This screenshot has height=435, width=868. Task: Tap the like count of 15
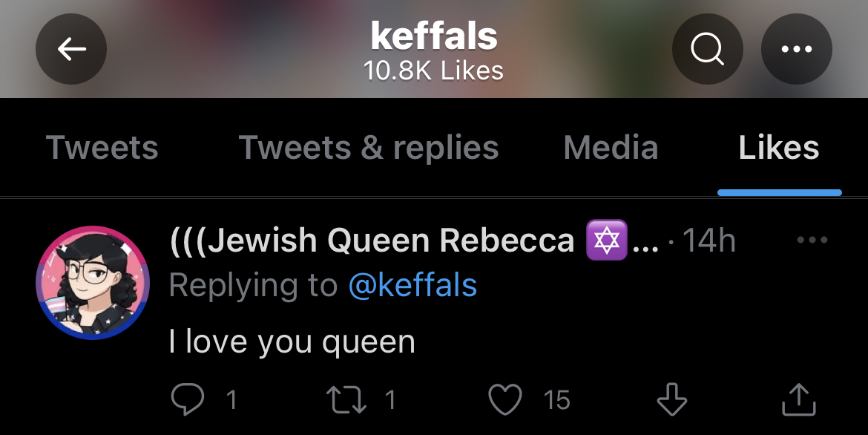pos(556,400)
